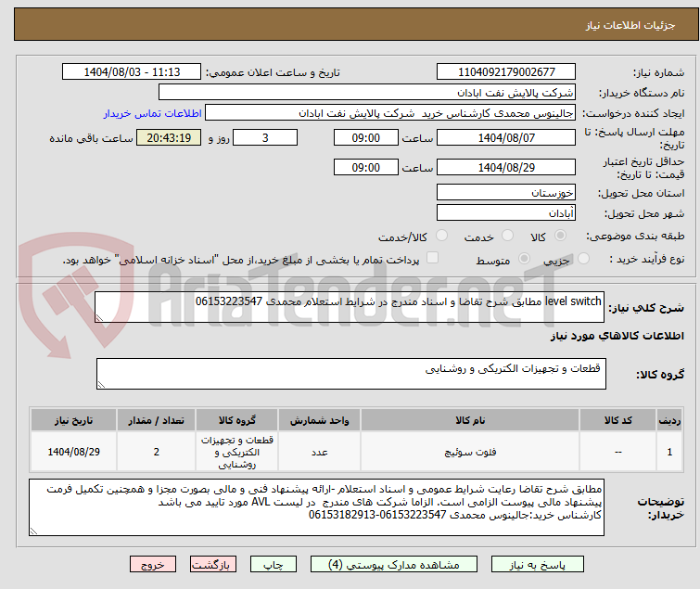The height and width of the screenshot is (589, 700).
Task: Click اطلاعات کالاهای مورد نیاز section heading
Action: click(617, 336)
